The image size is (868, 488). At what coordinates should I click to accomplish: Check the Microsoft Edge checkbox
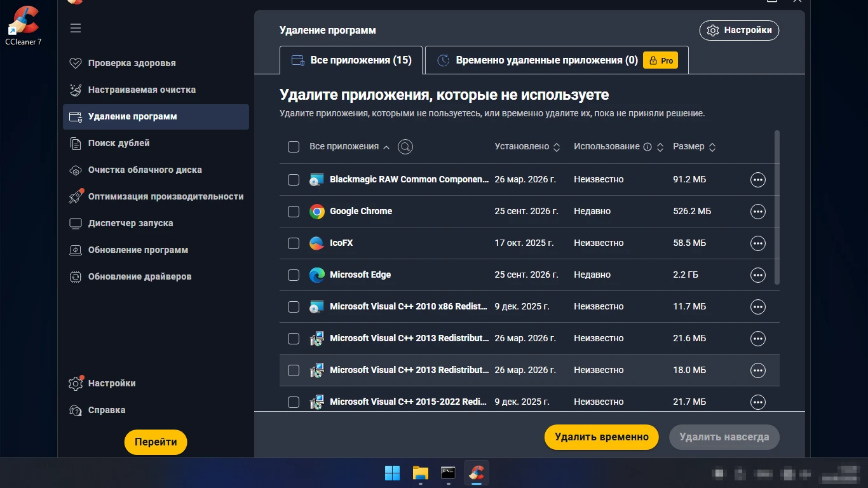point(294,275)
